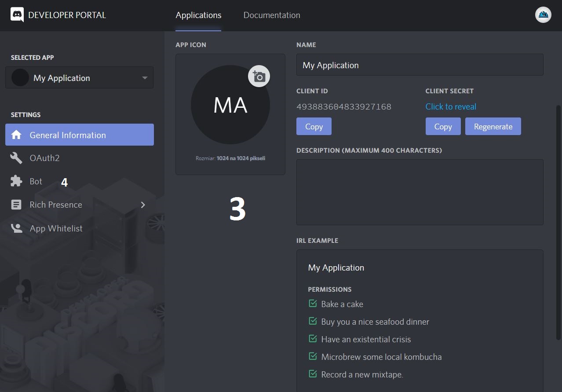Click the MA app icon circle
The height and width of the screenshot is (392, 562).
coord(230,105)
